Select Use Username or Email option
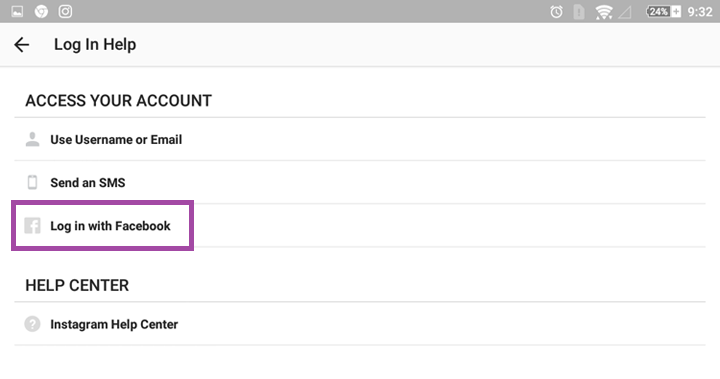720x379 pixels. 360,139
